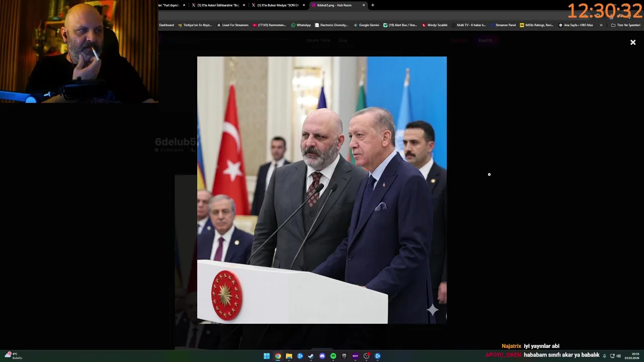Select the 6delub5.png - Hızlı Resim tab
644x362 pixels.
(x=338, y=5)
